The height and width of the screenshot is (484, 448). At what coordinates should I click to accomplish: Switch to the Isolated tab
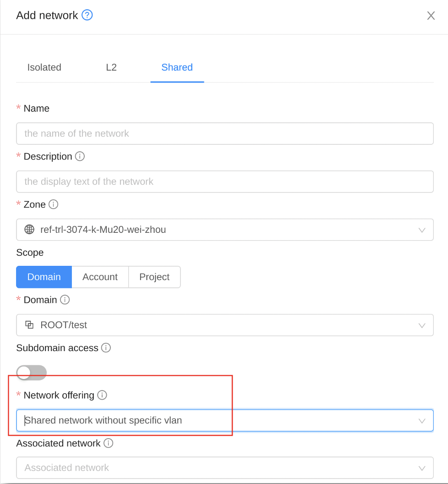pos(44,67)
